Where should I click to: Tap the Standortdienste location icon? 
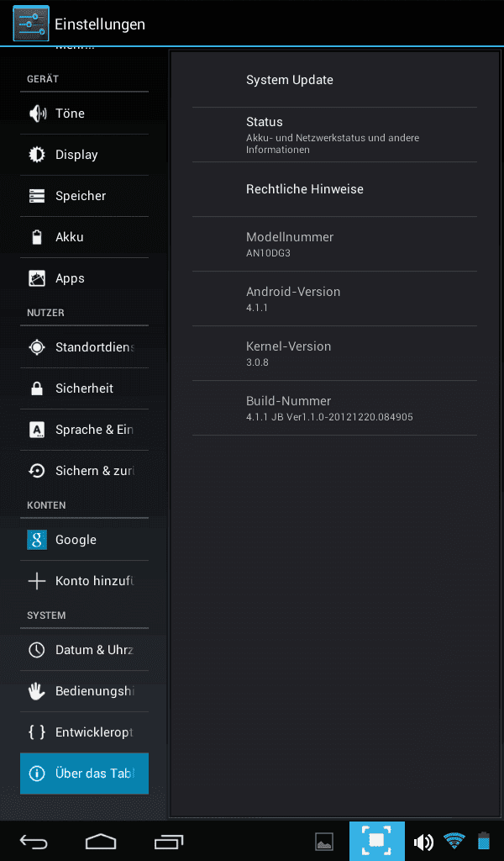[37, 347]
